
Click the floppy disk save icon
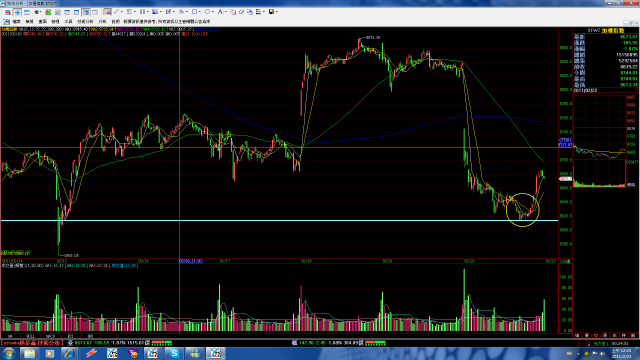point(271,12)
